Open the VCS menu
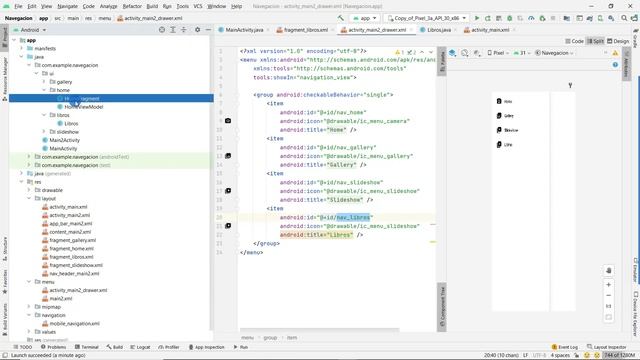Screen dimensions: 640x360 pyautogui.click(x=198, y=6)
